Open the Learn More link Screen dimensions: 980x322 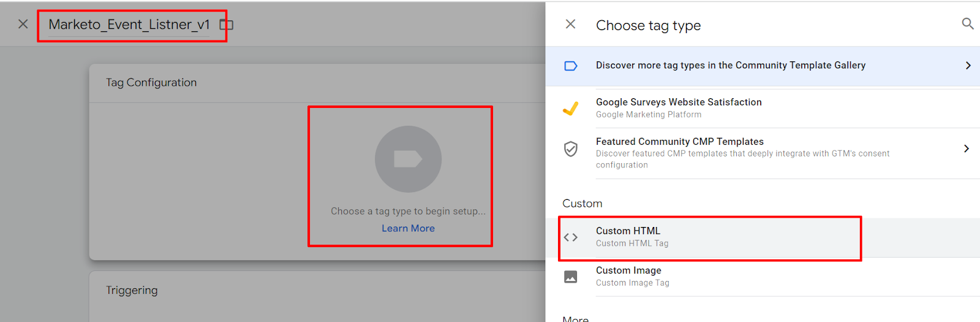click(x=408, y=228)
